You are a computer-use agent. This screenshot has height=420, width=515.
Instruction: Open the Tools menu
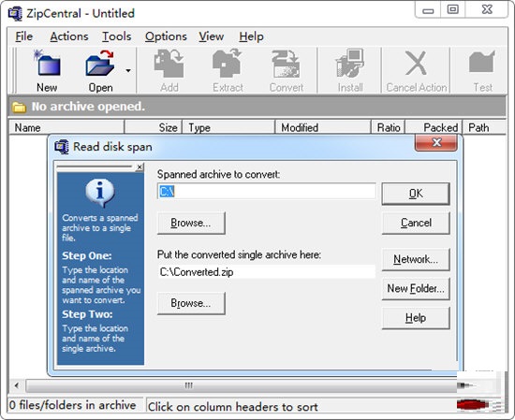117,36
